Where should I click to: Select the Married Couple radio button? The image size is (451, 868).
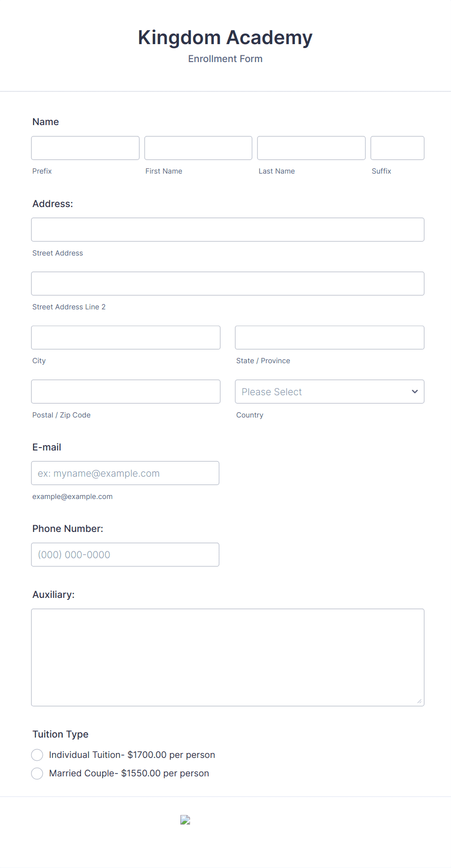click(x=37, y=773)
